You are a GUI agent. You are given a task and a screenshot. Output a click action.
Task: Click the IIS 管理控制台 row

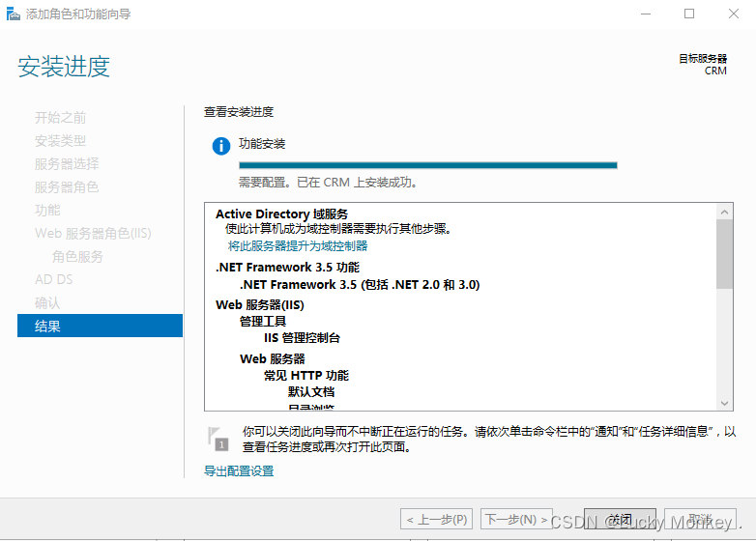tap(302, 338)
